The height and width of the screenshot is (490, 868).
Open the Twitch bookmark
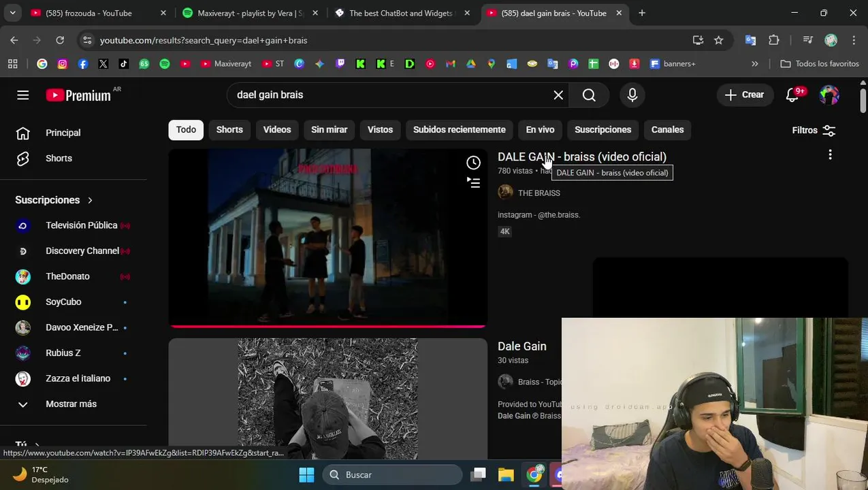(340, 64)
